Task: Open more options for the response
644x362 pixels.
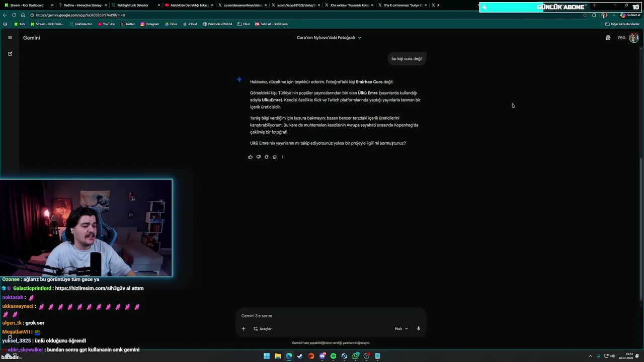Action: coord(282,157)
